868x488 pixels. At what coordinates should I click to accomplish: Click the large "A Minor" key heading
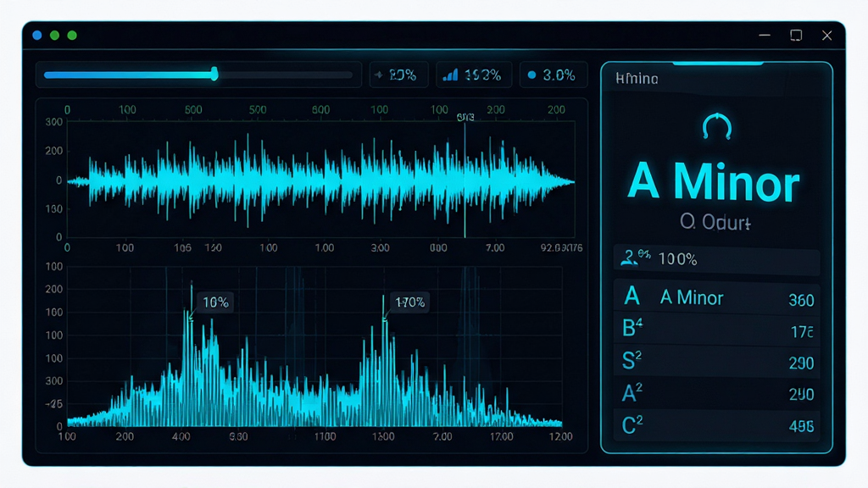pyautogui.click(x=714, y=183)
